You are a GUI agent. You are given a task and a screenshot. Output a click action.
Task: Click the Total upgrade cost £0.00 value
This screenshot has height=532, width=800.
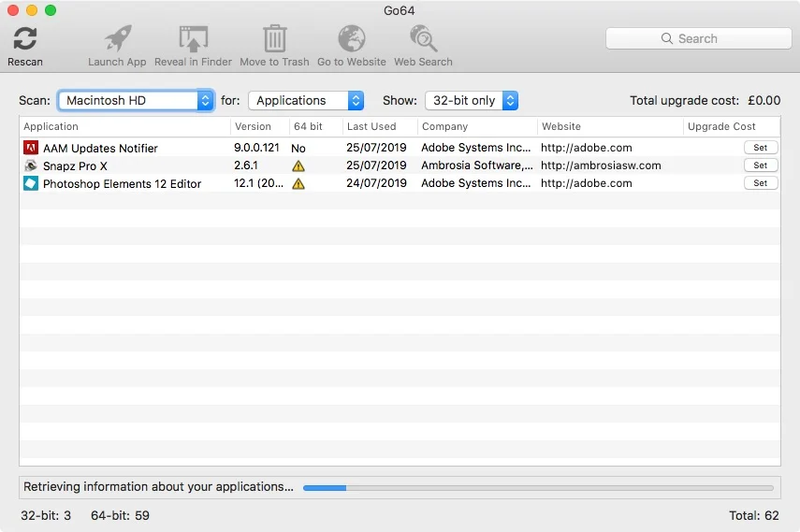(764, 100)
